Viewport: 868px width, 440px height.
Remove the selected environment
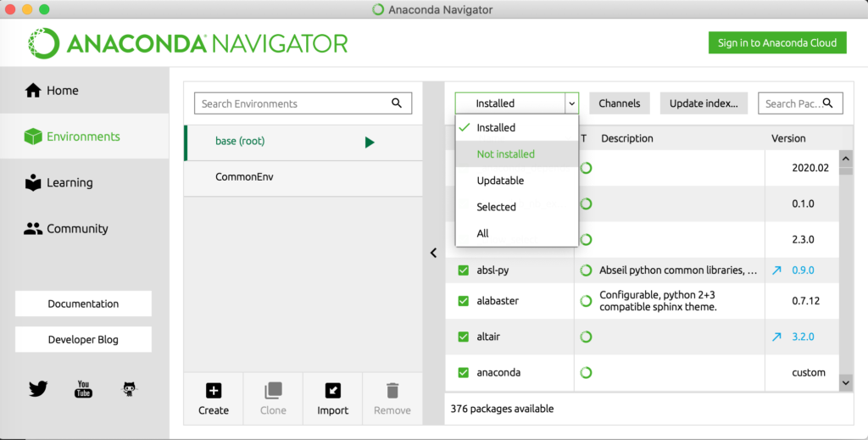pos(392,398)
